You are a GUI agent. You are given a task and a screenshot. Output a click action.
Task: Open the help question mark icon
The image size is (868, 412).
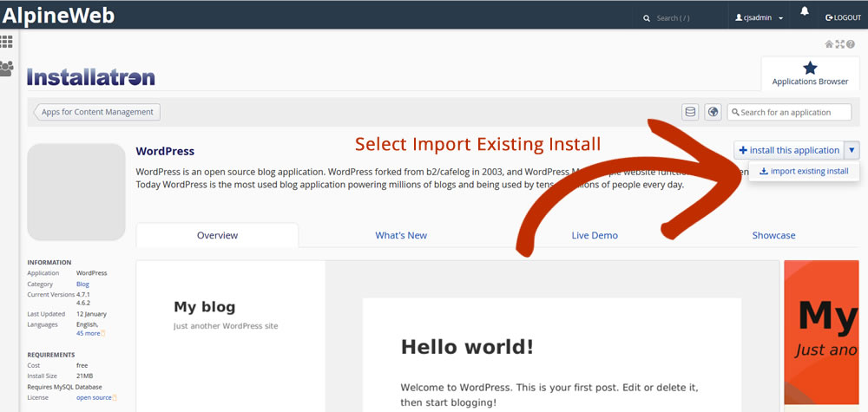point(851,44)
